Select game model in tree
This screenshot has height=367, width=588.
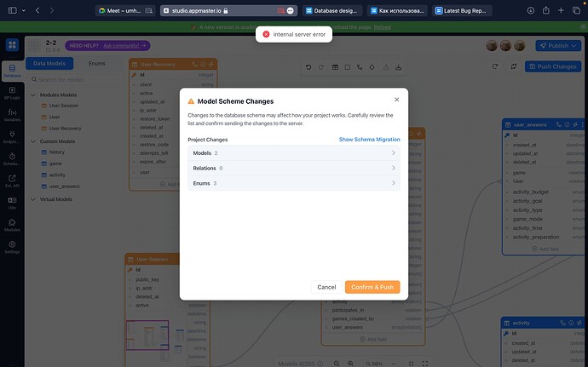[x=55, y=163]
